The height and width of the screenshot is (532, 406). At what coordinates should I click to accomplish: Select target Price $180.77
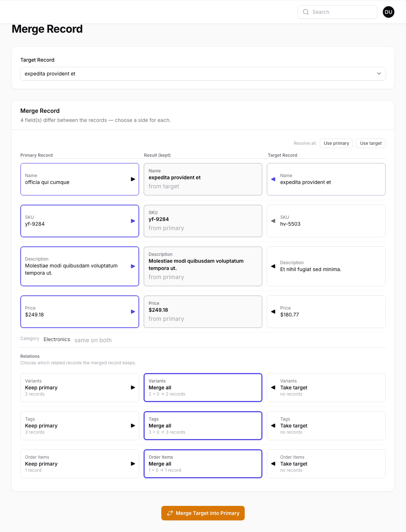[326, 312]
